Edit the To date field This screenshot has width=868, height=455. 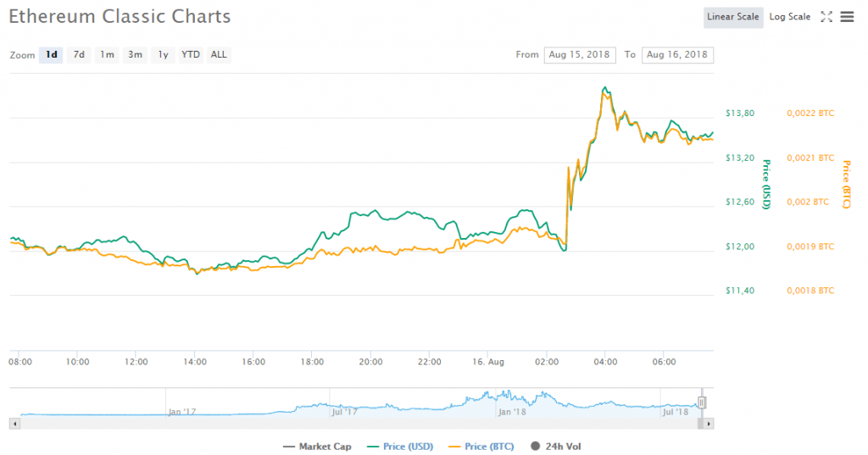(677, 55)
